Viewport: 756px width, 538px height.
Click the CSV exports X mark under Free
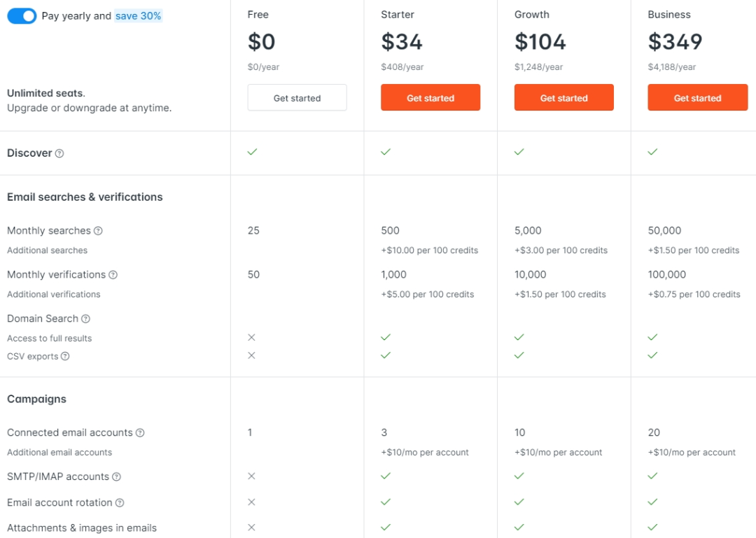(x=252, y=355)
